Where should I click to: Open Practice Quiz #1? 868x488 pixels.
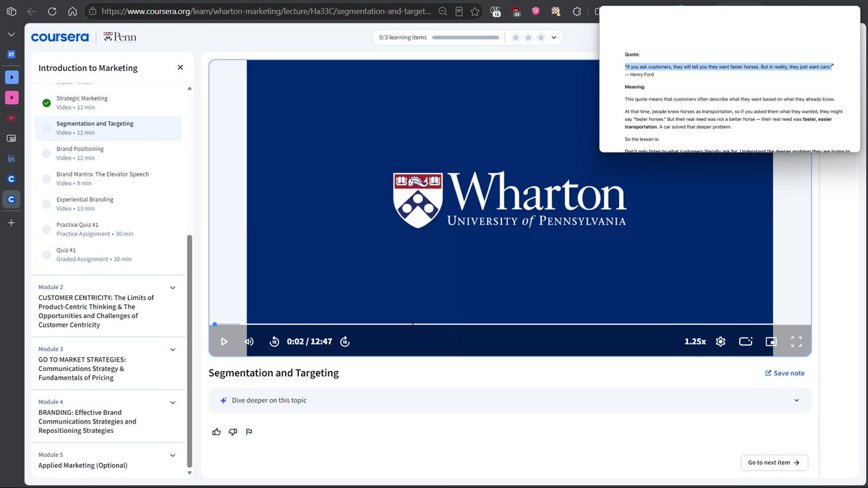109,229
